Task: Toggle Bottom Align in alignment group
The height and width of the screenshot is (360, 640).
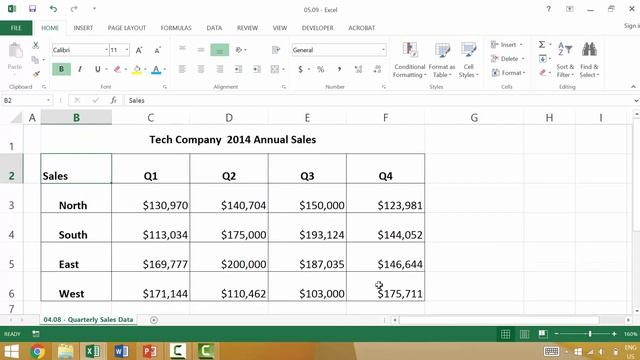Action: pos(220,50)
